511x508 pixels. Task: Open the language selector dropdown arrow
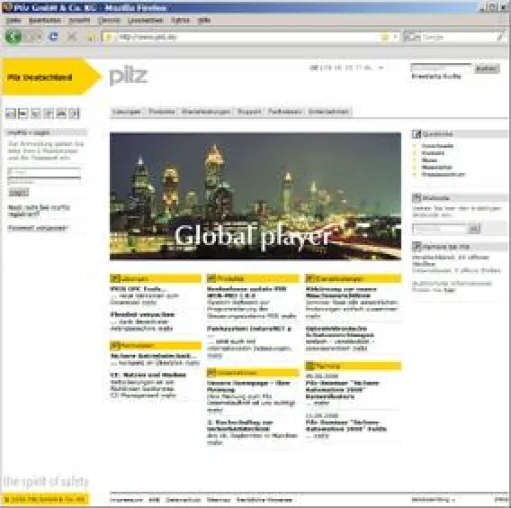tap(381, 68)
